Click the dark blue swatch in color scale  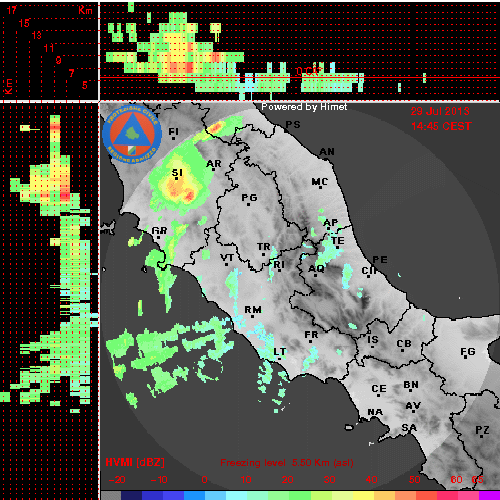click(x=132, y=495)
